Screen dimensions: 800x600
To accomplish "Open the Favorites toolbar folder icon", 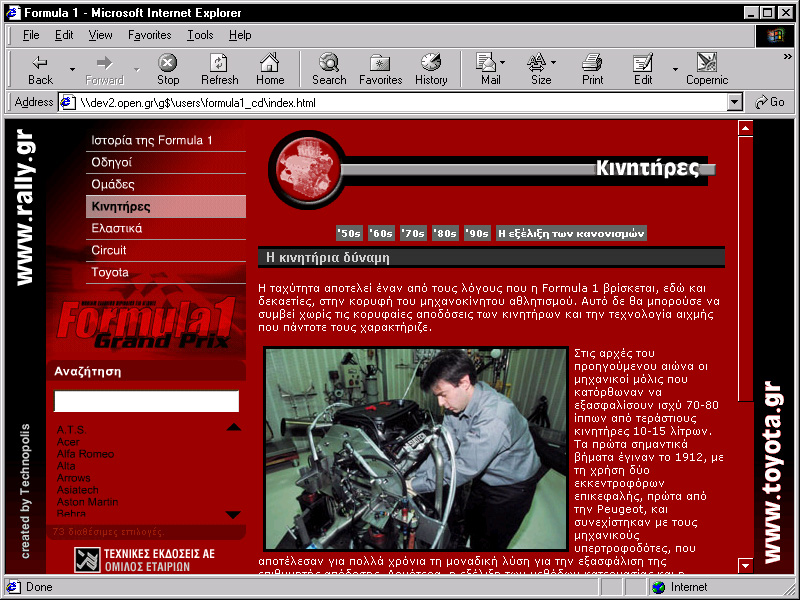I will click(x=380, y=69).
